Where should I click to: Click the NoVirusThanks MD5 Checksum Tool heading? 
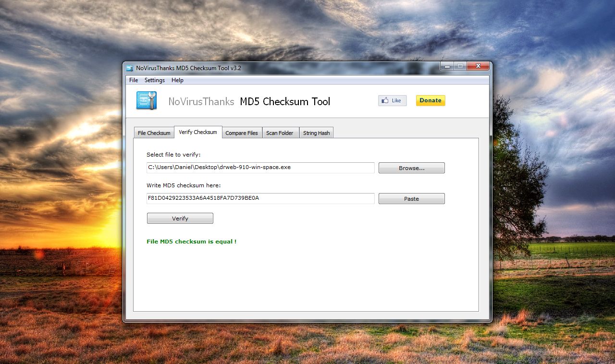pyautogui.click(x=249, y=101)
